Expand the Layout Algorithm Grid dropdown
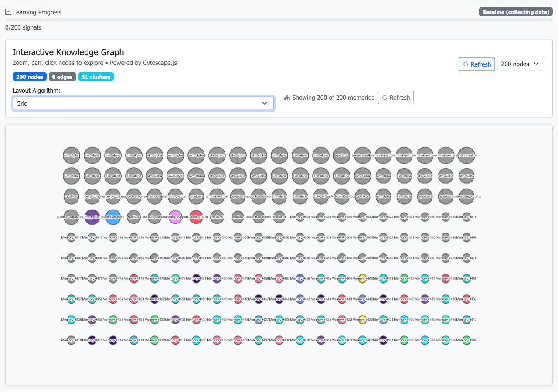The width and height of the screenshot is (558, 392). [x=143, y=103]
